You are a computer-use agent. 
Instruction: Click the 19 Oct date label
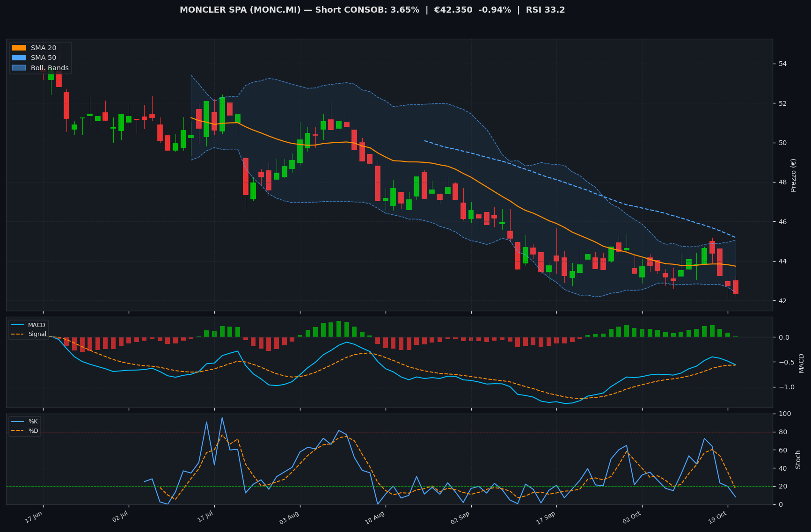coord(717,518)
